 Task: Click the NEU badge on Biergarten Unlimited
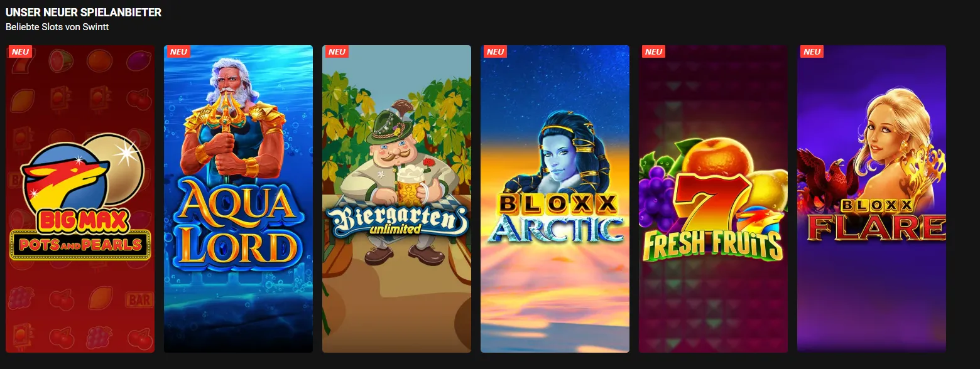(x=337, y=52)
